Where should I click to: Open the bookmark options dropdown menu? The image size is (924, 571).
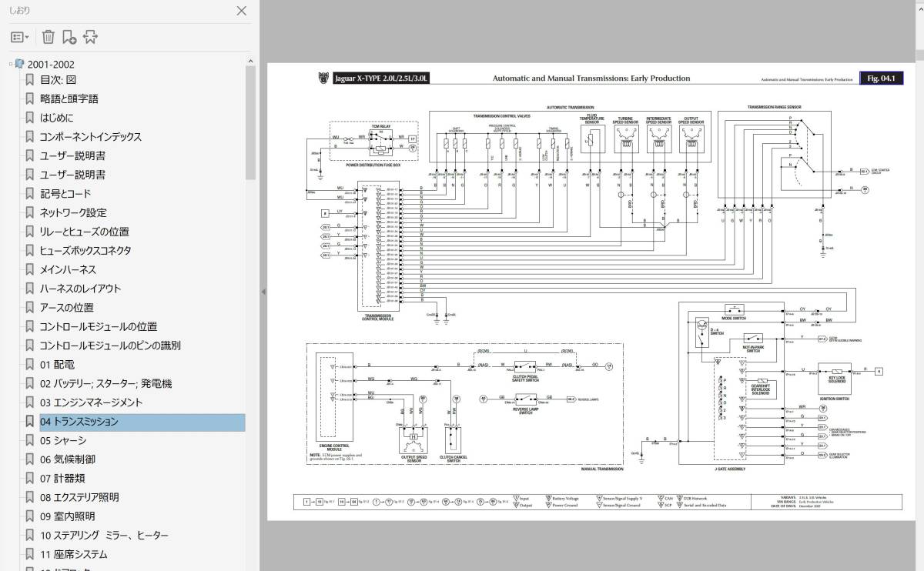pos(20,37)
